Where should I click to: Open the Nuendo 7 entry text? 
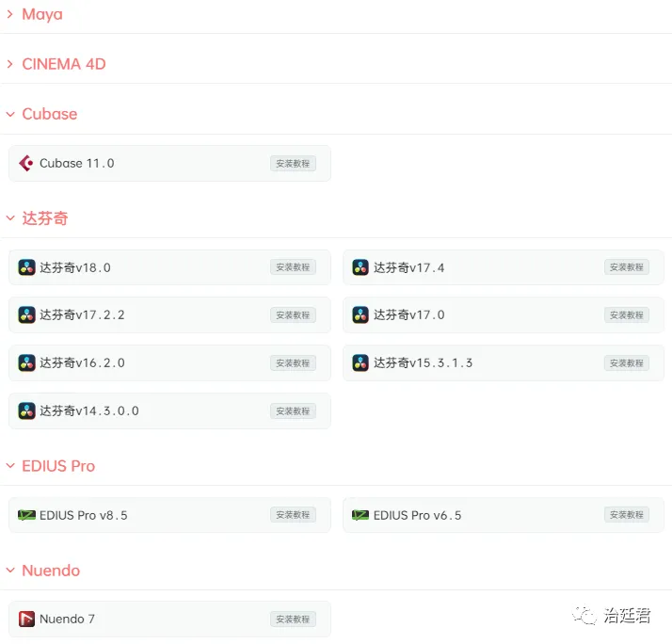[67, 620]
